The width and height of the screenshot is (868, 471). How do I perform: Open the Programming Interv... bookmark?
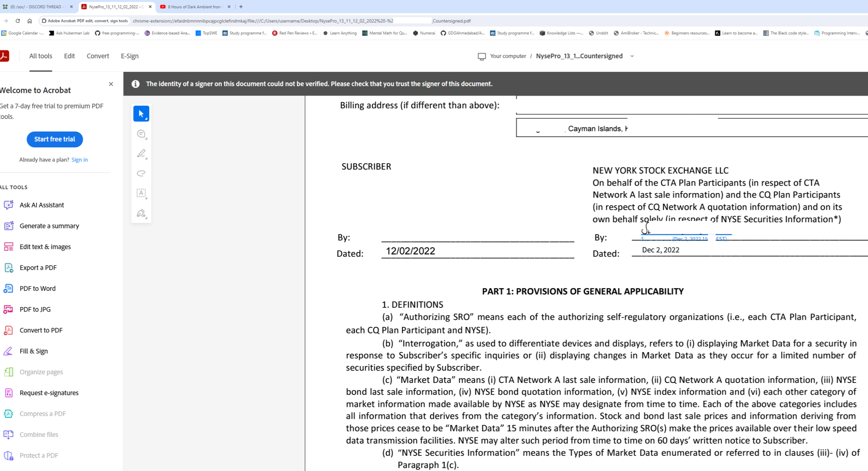(837, 33)
